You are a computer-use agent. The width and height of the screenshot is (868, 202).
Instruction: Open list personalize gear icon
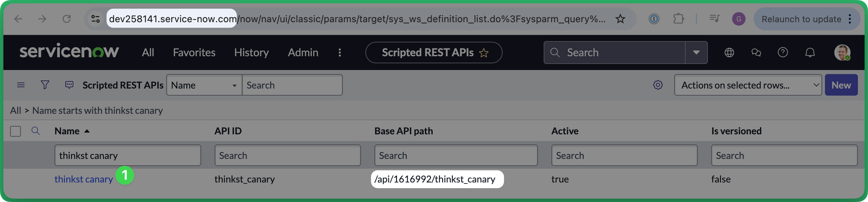coord(658,85)
